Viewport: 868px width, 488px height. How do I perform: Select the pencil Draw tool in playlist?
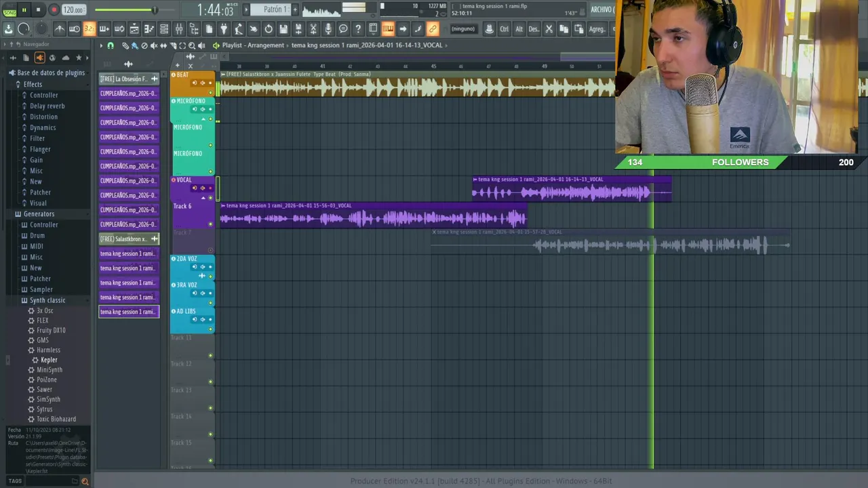click(125, 45)
